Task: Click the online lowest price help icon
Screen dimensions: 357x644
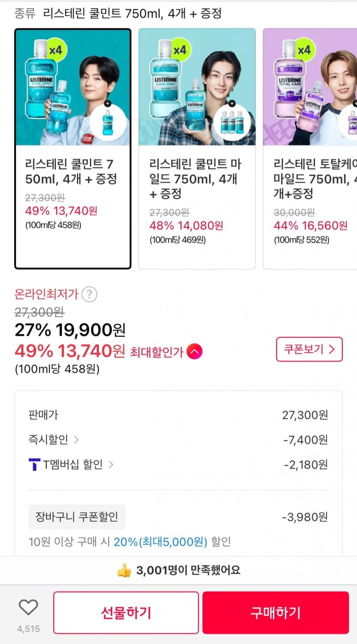Action: (89, 294)
